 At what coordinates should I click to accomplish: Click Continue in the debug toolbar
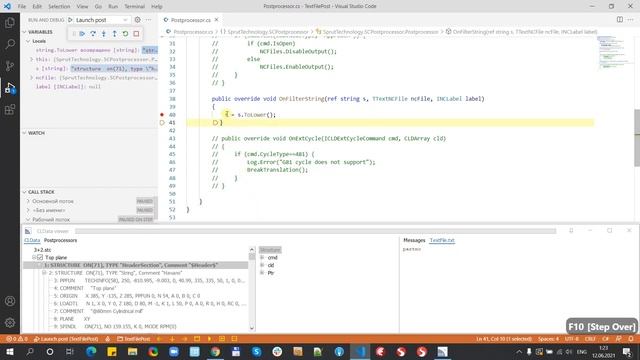82,34
